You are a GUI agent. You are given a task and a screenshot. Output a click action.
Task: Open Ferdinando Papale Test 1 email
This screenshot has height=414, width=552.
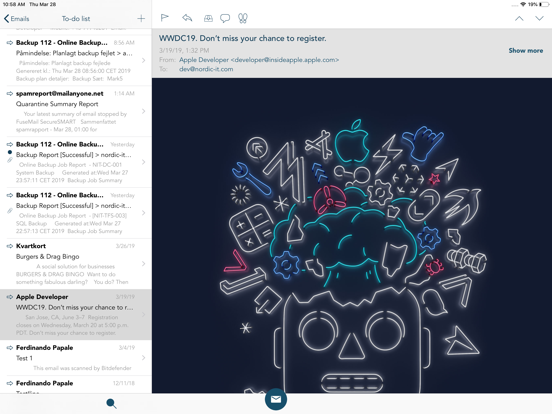(76, 358)
